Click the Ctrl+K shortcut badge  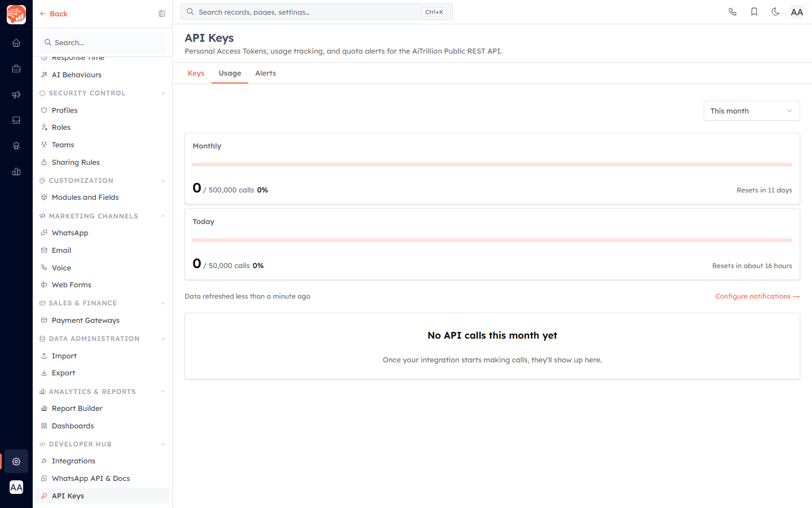[434, 12]
